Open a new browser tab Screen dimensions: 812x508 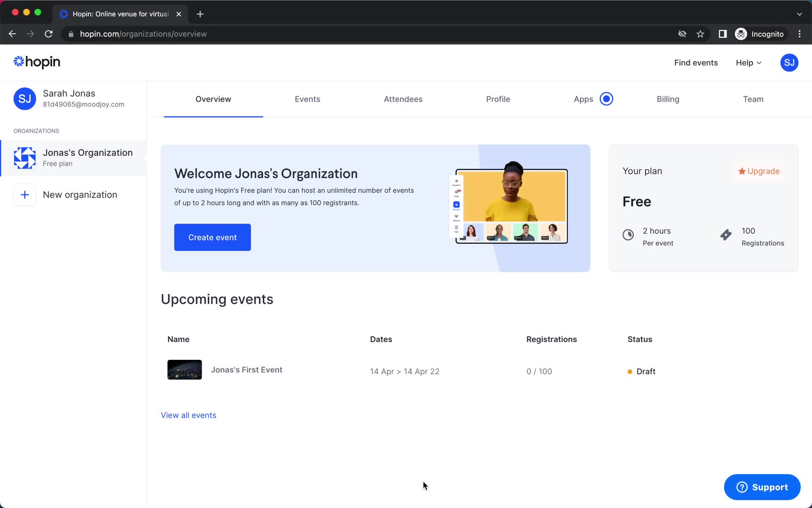point(200,14)
